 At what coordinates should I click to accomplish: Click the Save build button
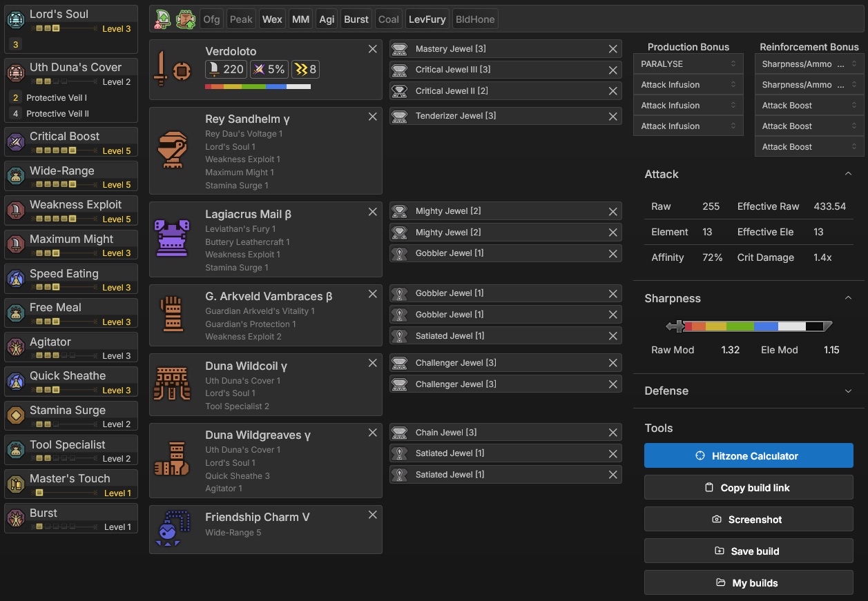coord(749,551)
